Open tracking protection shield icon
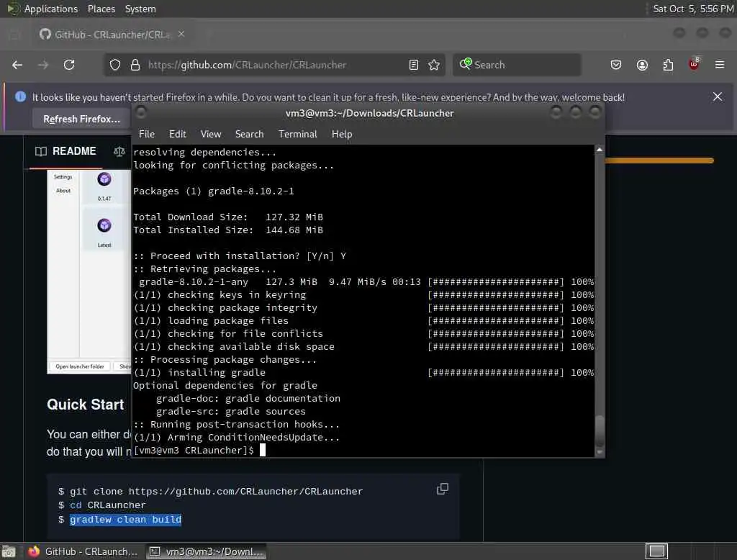Image resolution: width=737 pixels, height=560 pixels. click(x=115, y=65)
